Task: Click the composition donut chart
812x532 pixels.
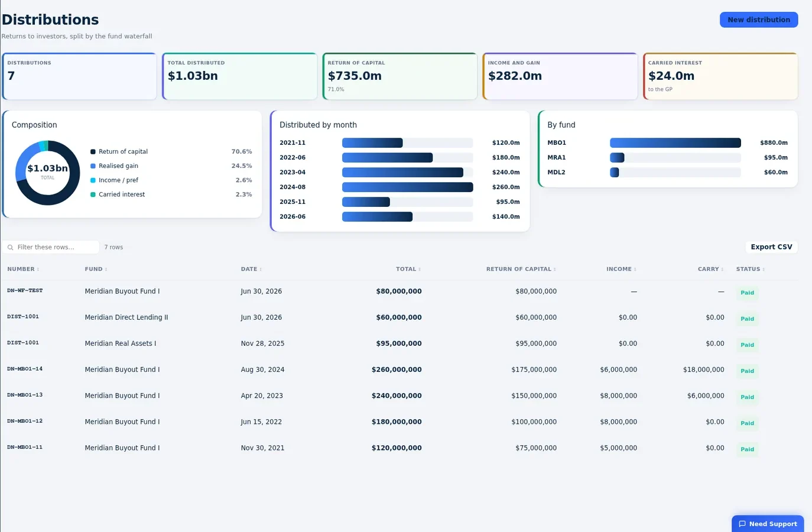Action: click(x=47, y=173)
